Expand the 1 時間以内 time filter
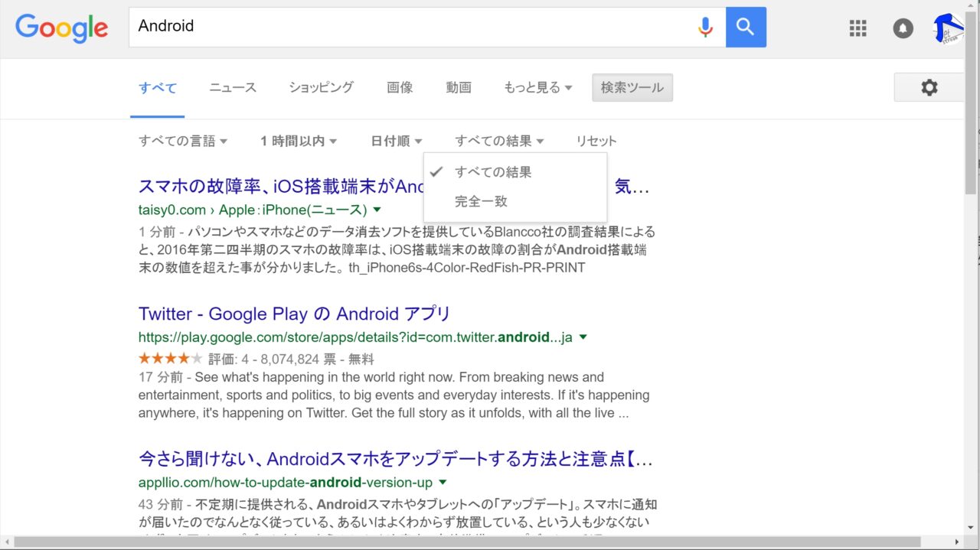Viewport: 980px width, 550px height. [299, 141]
